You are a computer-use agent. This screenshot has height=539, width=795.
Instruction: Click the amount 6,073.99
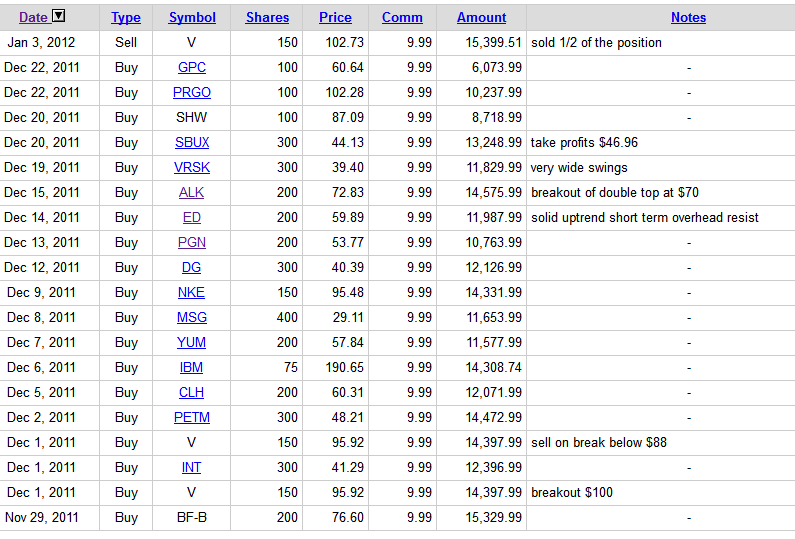(x=496, y=67)
